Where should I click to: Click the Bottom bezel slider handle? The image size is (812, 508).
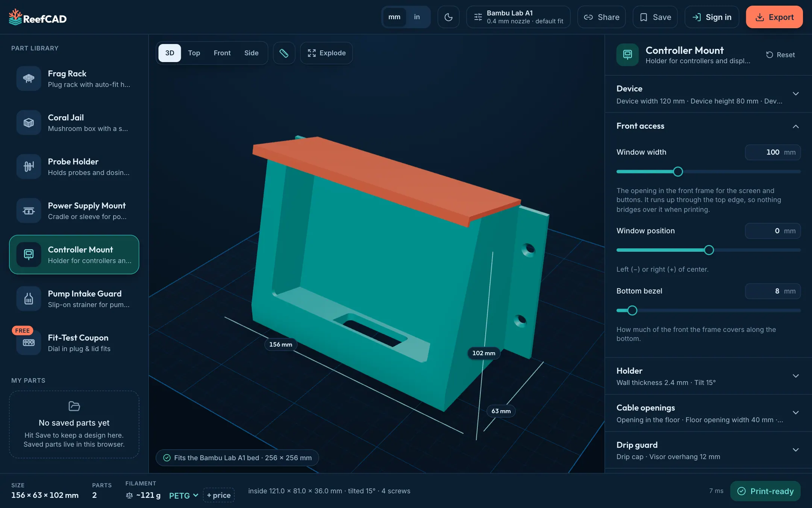click(x=632, y=310)
